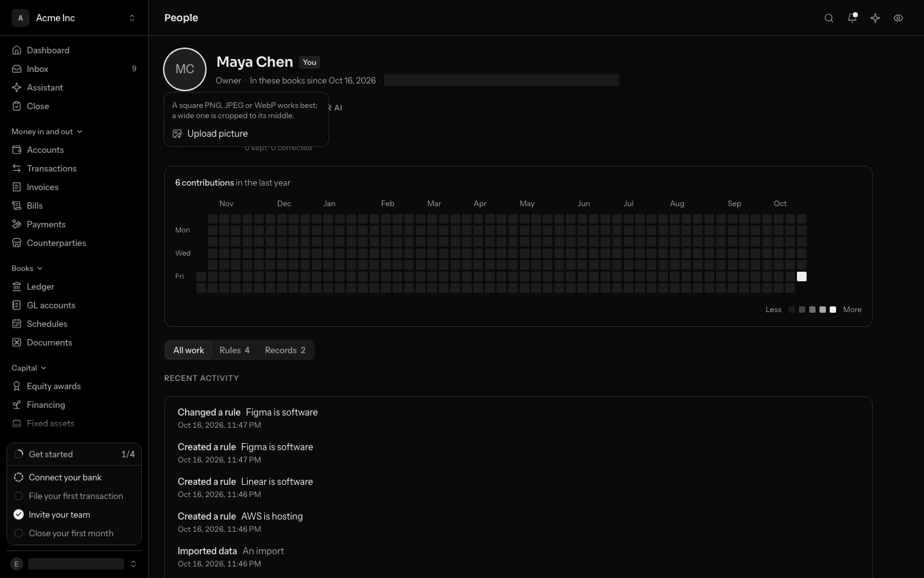Screen dimensions: 924x578
Task: Click the MC avatar circle
Action: (185, 69)
